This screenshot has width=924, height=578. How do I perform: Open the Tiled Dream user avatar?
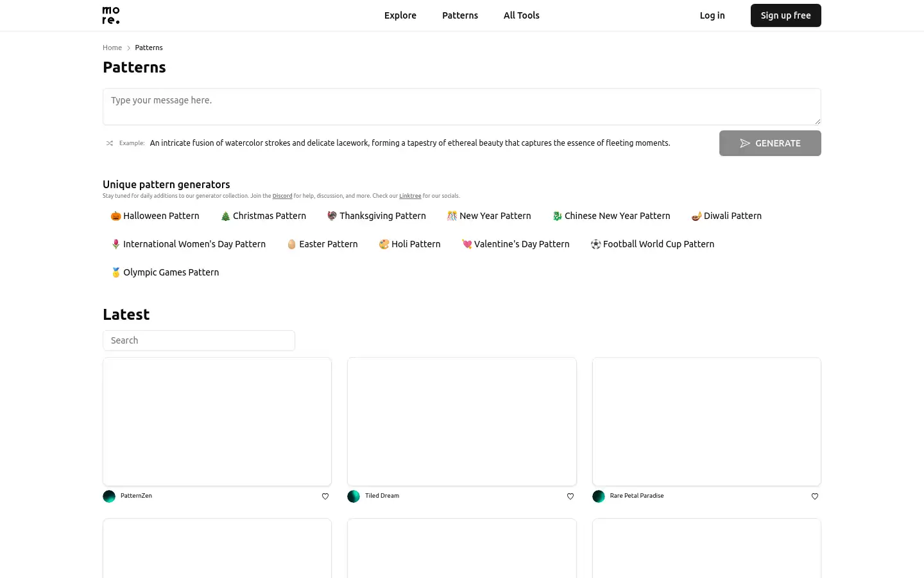[354, 496]
